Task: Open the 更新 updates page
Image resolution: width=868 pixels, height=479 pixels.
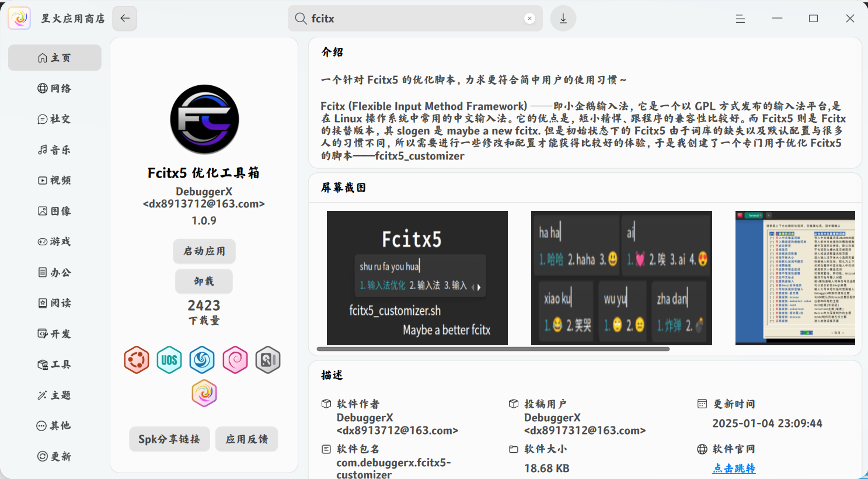Action: [55, 456]
